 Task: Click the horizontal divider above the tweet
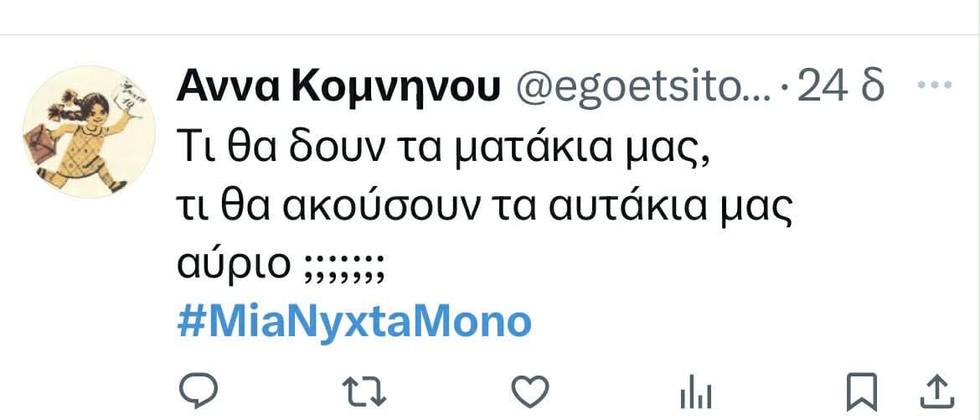(490, 34)
